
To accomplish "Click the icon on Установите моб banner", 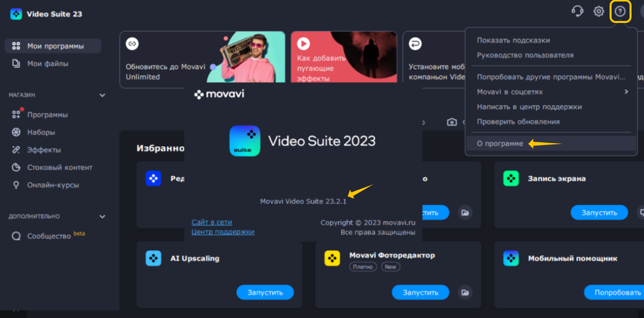I will [415, 44].
